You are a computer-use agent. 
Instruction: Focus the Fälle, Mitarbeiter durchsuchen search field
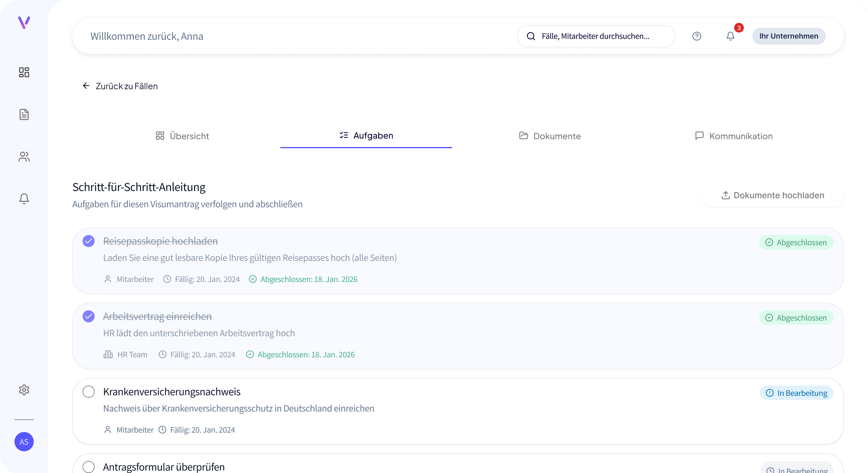click(596, 36)
